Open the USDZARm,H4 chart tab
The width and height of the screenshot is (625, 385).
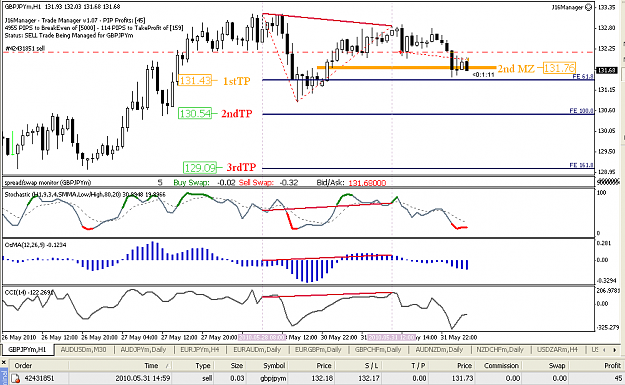pos(557,350)
